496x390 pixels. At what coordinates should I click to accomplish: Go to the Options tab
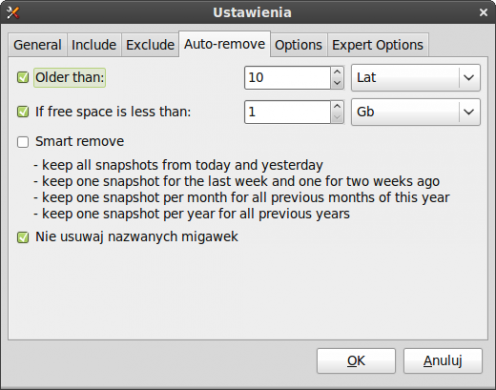click(299, 45)
